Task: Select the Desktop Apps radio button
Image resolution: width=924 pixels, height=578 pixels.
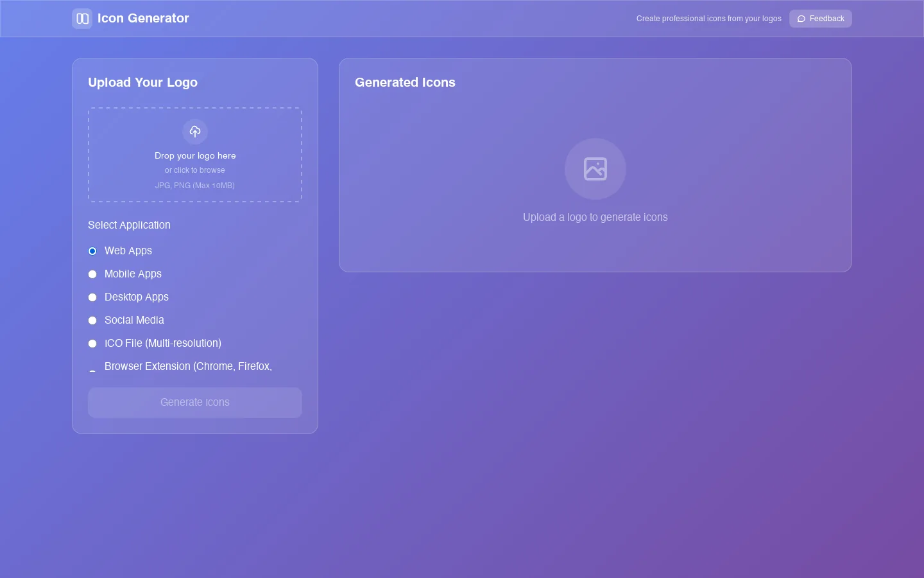Action: [92, 297]
